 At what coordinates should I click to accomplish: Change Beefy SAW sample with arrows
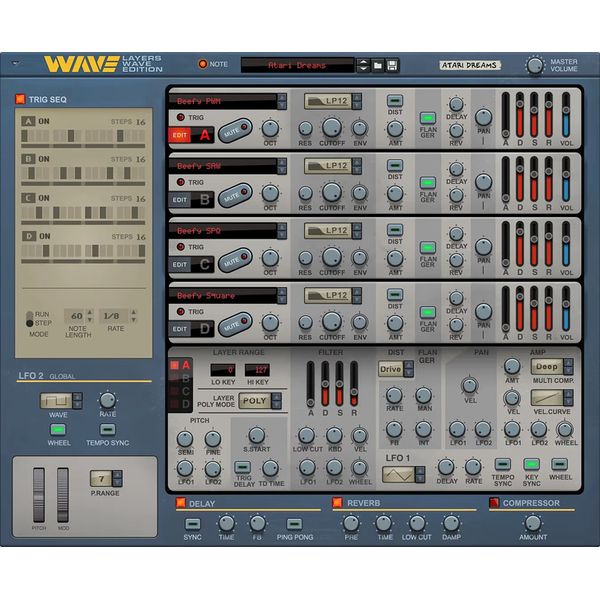(x=282, y=166)
